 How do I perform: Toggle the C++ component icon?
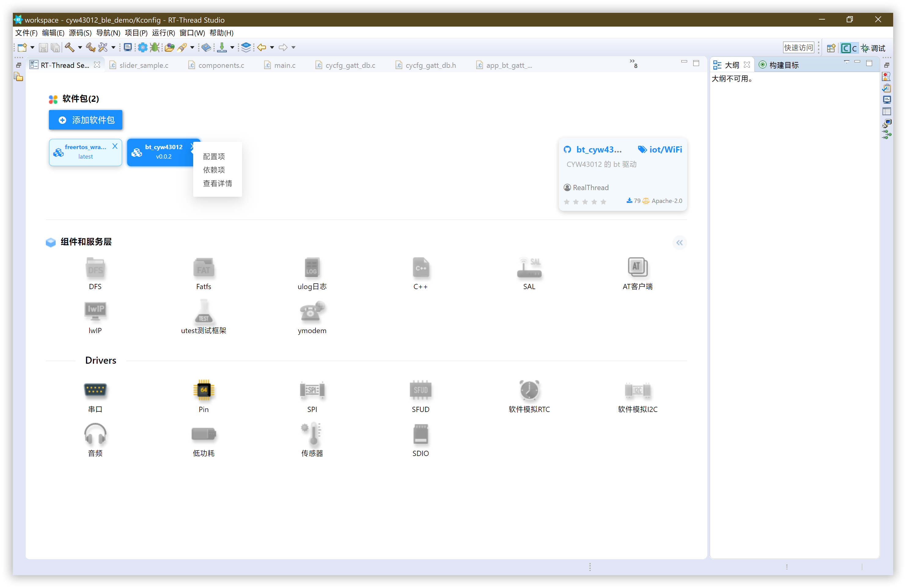tap(421, 268)
